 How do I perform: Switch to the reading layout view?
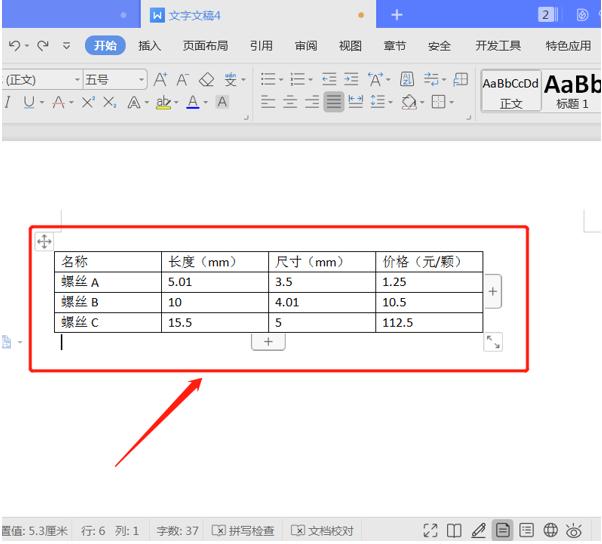point(454,531)
